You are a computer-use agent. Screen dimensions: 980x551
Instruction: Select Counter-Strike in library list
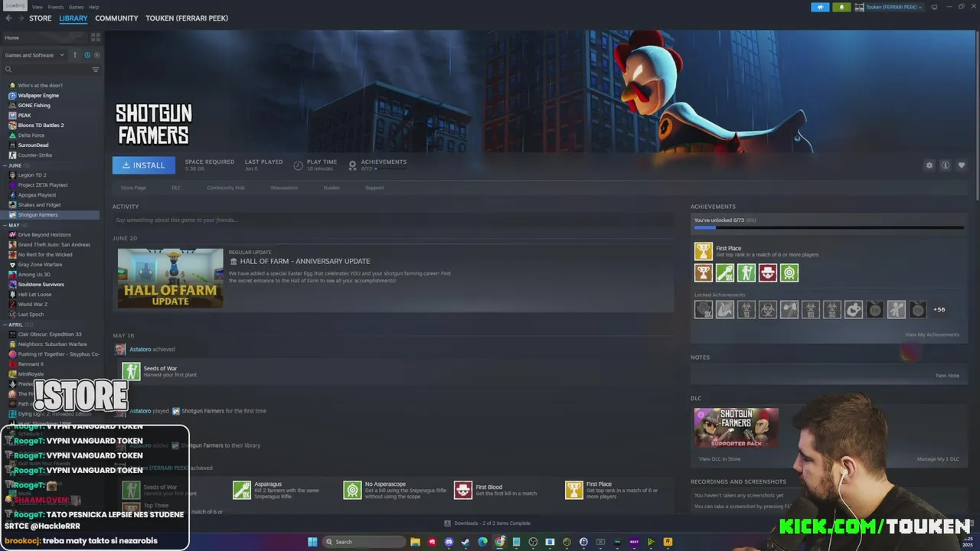click(x=35, y=155)
